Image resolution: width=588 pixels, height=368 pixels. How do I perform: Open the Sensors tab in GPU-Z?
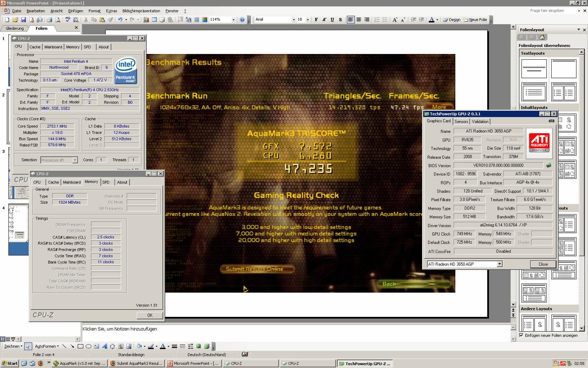[461, 121]
